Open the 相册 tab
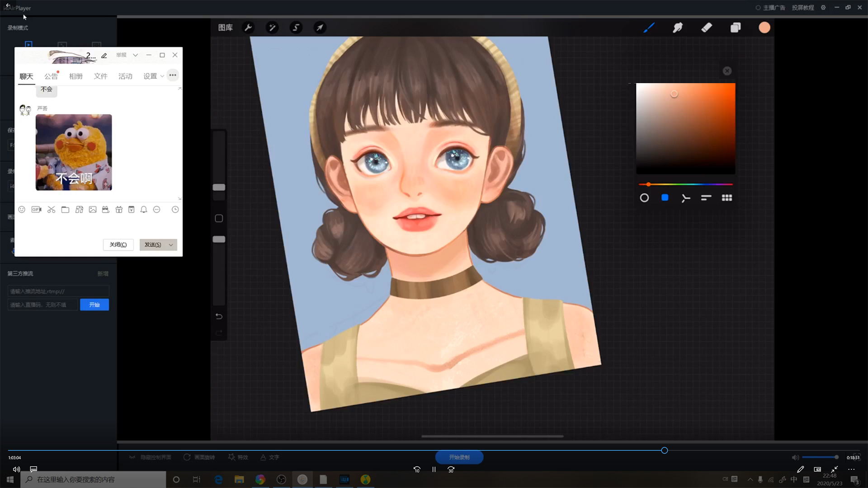 pyautogui.click(x=75, y=76)
